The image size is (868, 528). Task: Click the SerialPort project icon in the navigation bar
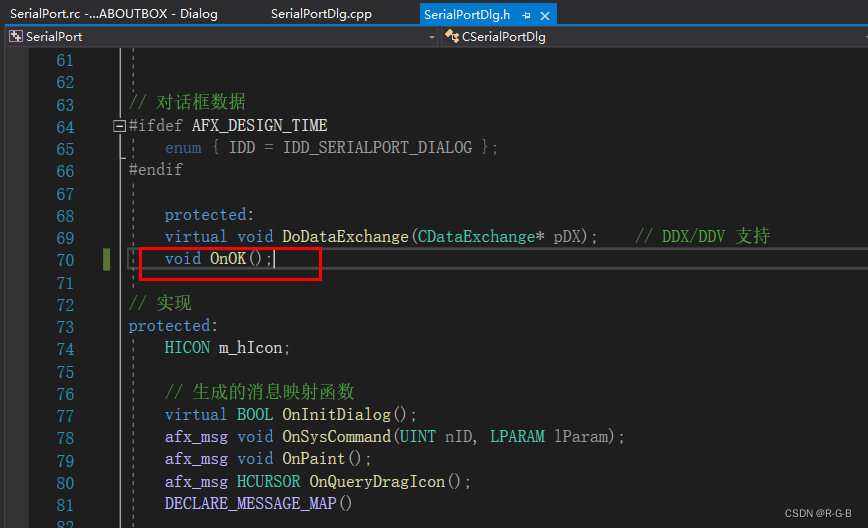[x=16, y=37]
